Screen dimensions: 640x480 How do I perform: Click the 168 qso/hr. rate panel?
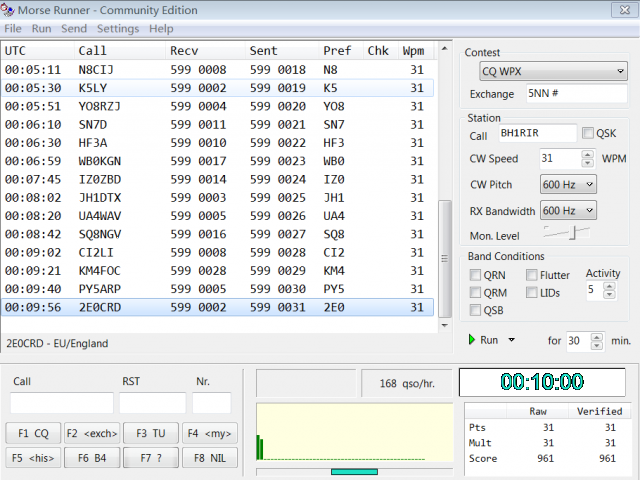tap(407, 383)
